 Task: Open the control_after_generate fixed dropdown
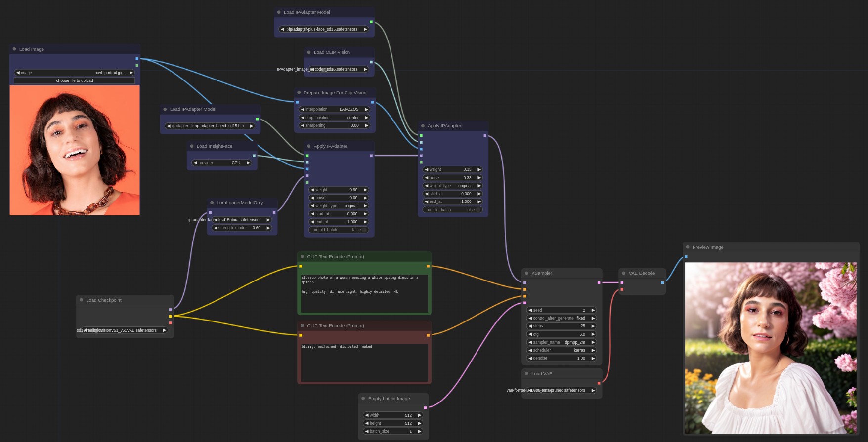pyautogui.click(x=562, y=318)
